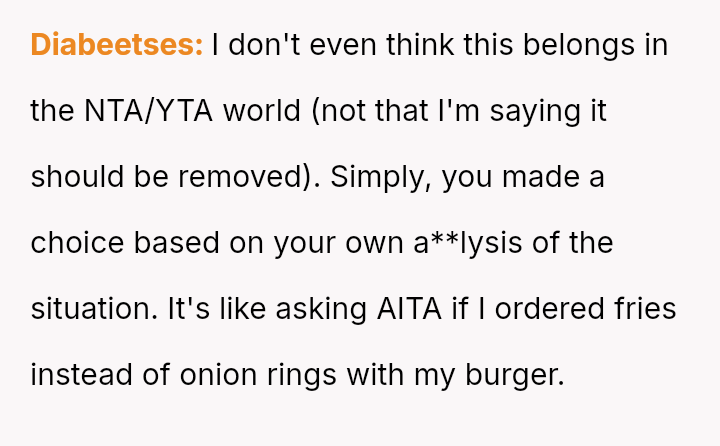Click the word "world" in the comment
720x446 pixels.
point(262,111)
